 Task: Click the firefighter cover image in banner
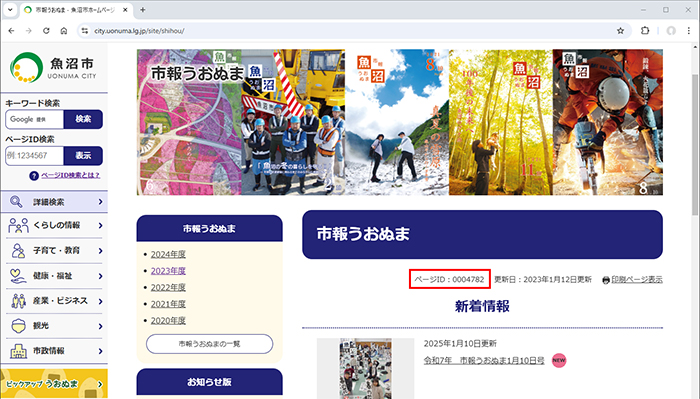point(608,122)
